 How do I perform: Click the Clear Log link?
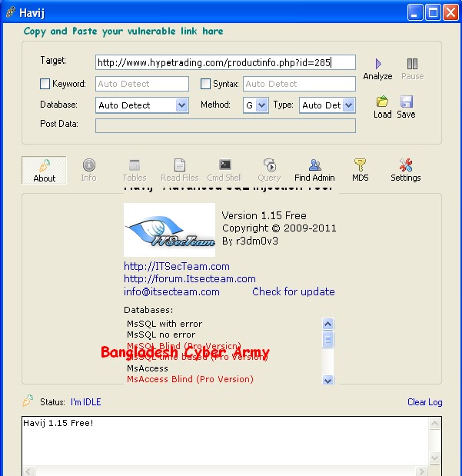tap(424, 402)
